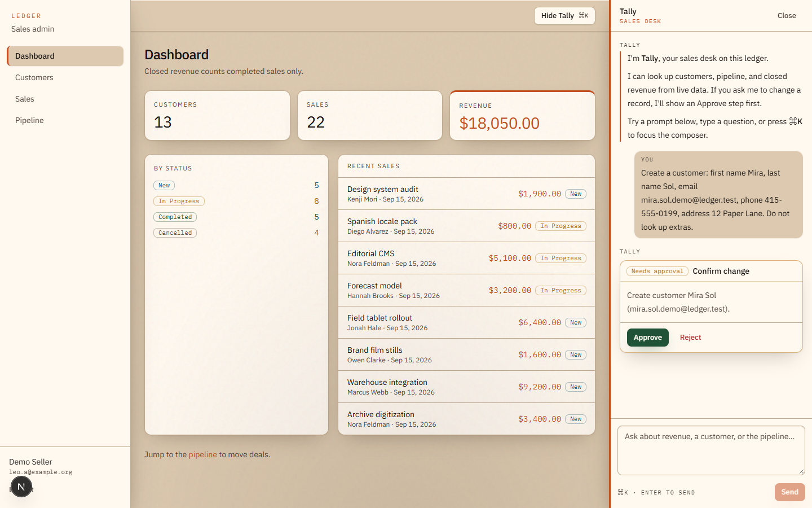Click the New badge in By Status
The image size is (812, 508).
point(164,185)
